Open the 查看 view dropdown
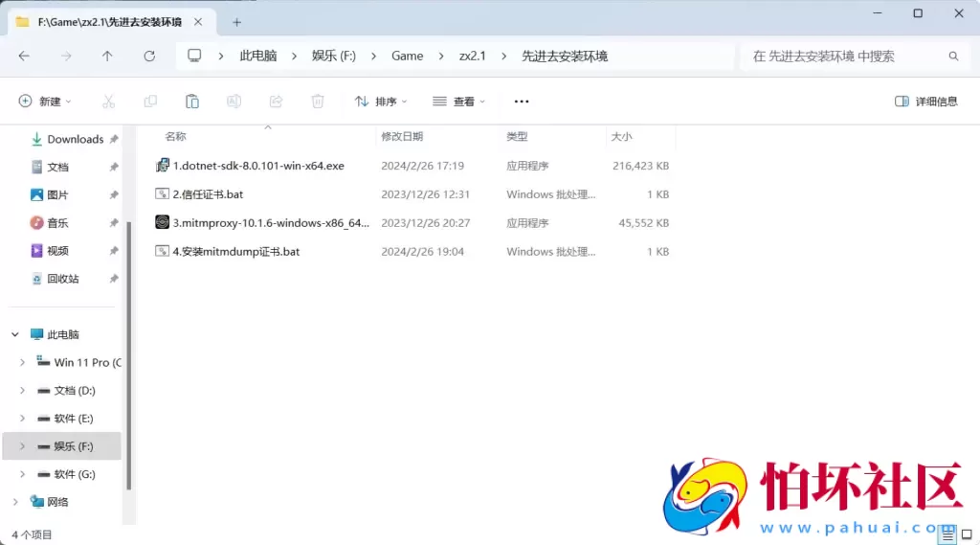 point(458,102)
